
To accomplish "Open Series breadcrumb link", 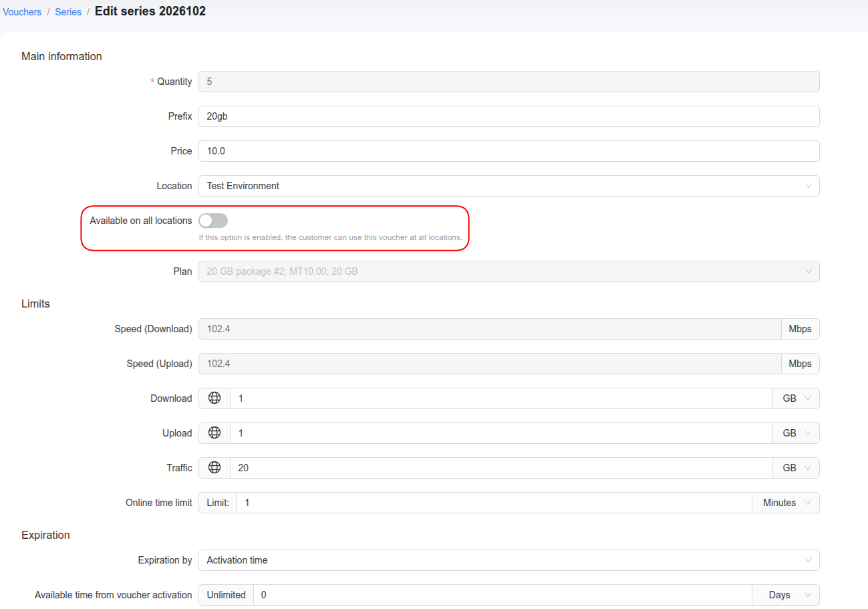I will [x=68, y=12].
